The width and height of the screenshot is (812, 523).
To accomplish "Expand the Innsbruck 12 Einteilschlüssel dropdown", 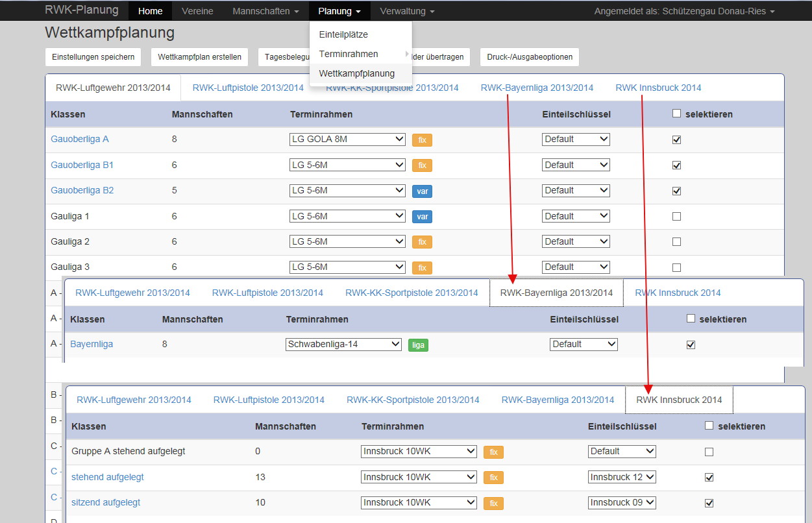I will tap(622, 477).
